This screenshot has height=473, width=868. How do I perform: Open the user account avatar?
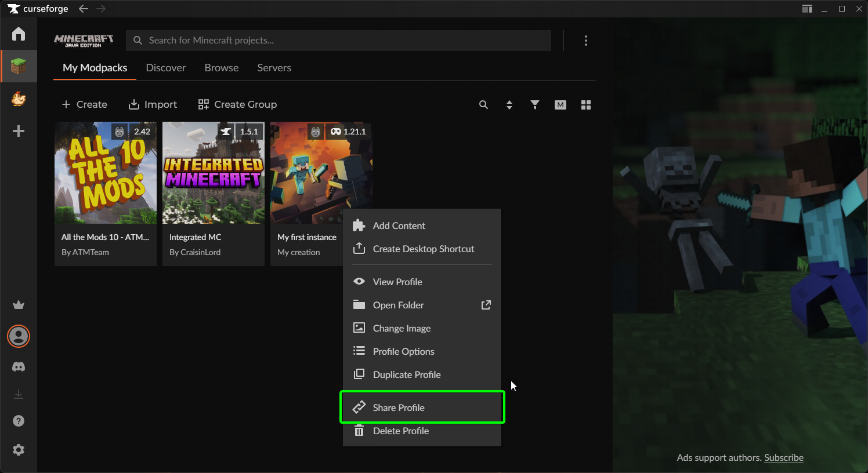19,336
